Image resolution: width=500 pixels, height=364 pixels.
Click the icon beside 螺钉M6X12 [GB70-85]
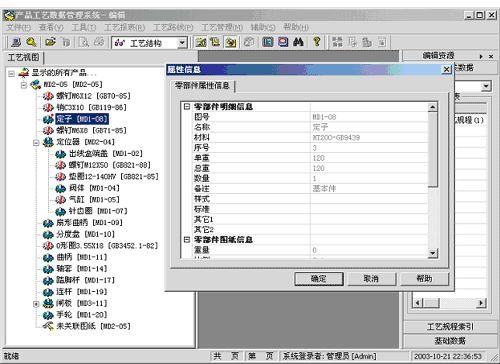pyautogui.click(x=48, y=96)
